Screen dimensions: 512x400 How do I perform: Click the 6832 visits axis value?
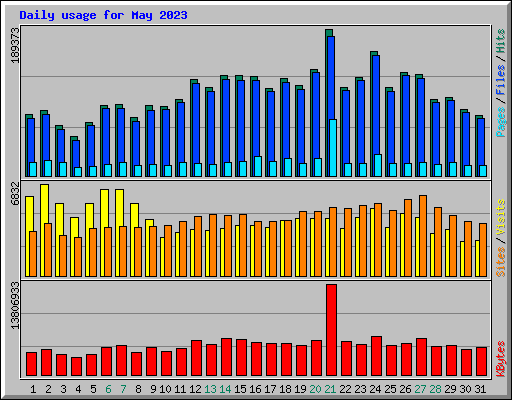(15, 194)
